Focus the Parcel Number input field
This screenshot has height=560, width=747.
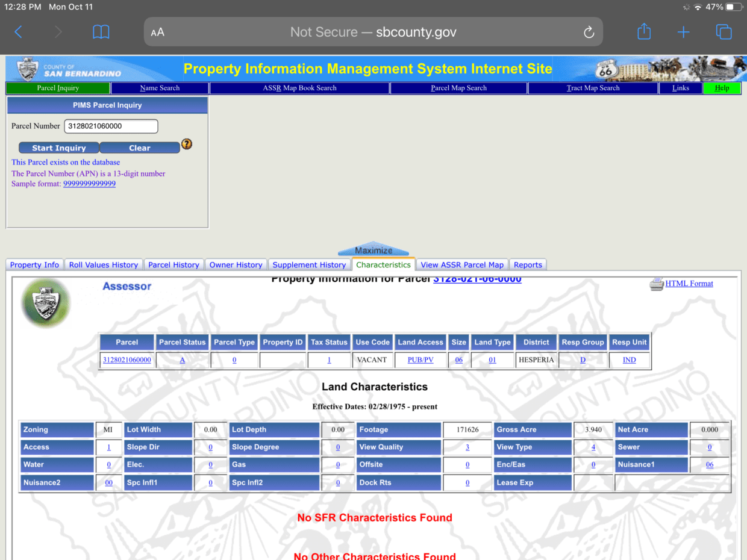coord(111,126)
